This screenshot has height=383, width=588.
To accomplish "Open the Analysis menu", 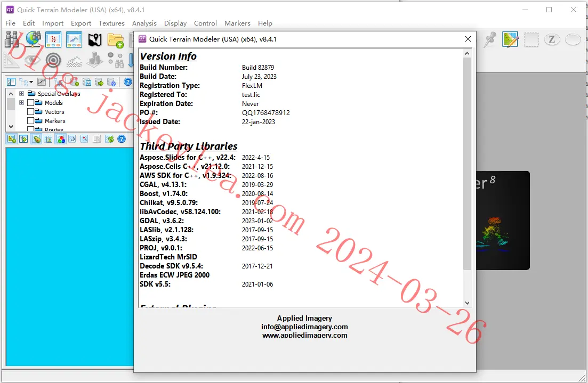I will point(144,23).
